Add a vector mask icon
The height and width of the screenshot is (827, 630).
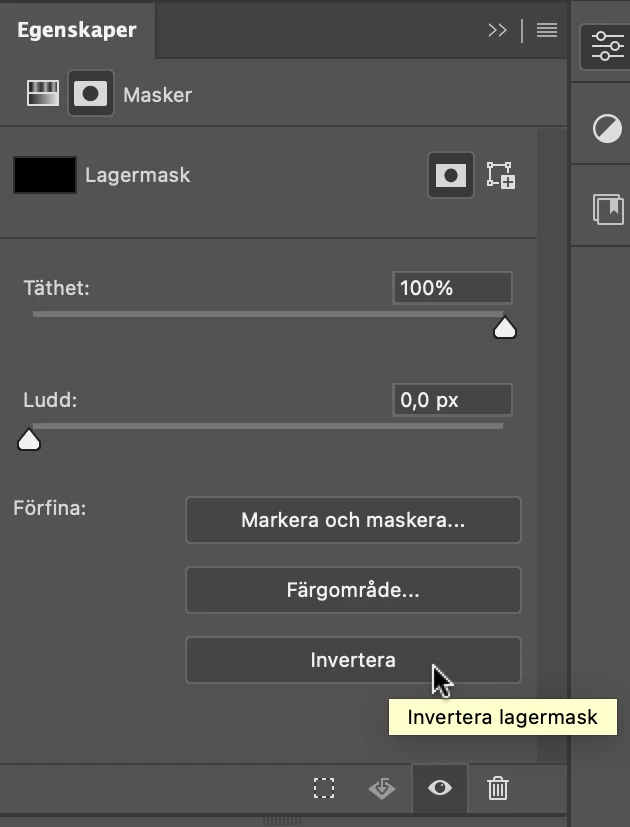(x=501, y=175)
